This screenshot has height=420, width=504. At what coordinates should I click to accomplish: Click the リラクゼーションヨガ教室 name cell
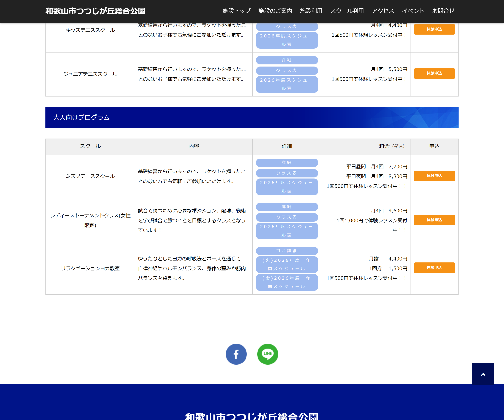coord(90,269)
